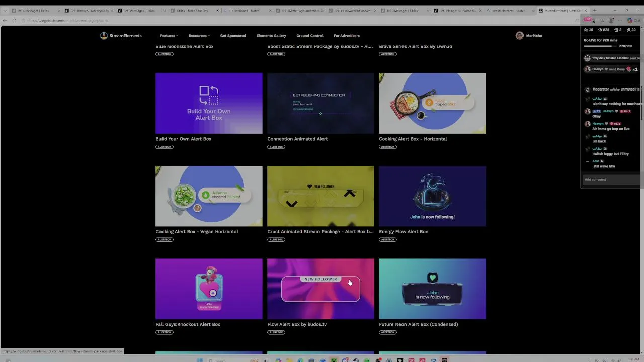Click the Energy Flow Alert Box title
The width and height of the screenshot is (644, 362).
pyautogui.click(x=403, y=232)
